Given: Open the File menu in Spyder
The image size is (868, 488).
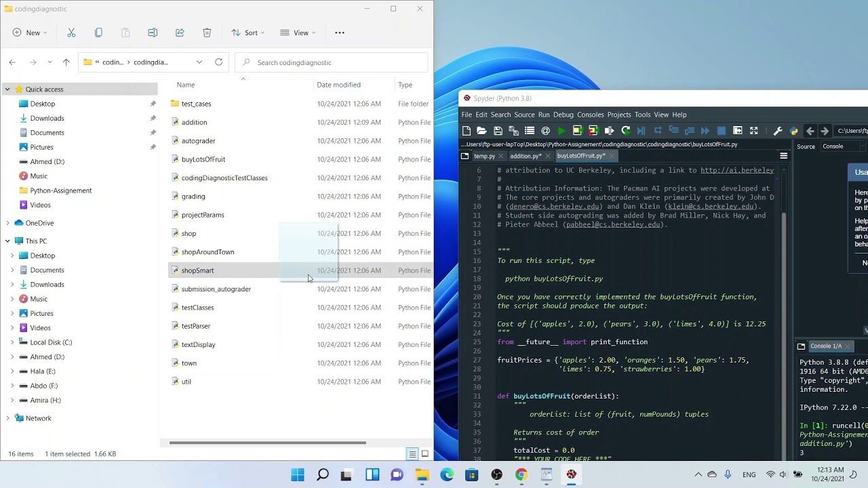Looking at the screenshot, I should coord(467,115).
